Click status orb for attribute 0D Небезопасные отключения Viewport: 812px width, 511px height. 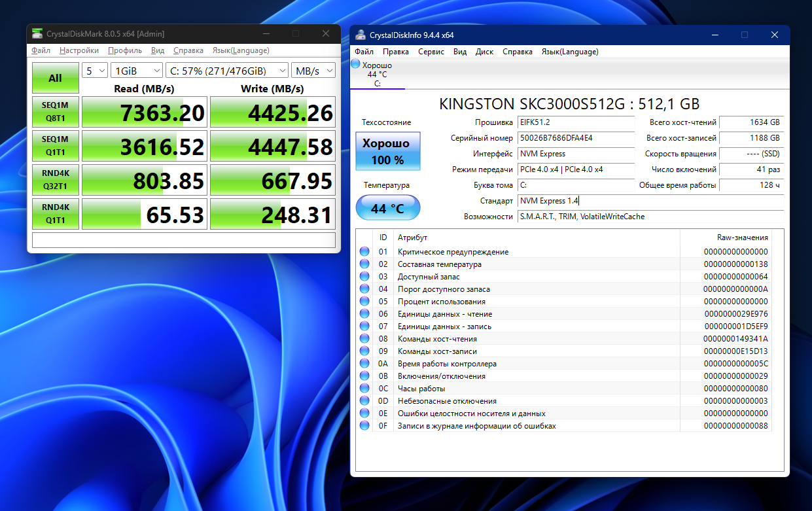[364, 401]
